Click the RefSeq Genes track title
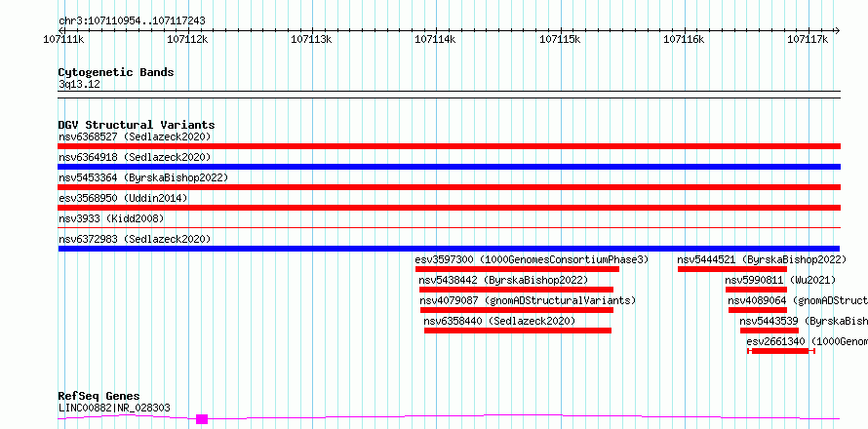This screenshot has width=868, height=429. [99, 397]
